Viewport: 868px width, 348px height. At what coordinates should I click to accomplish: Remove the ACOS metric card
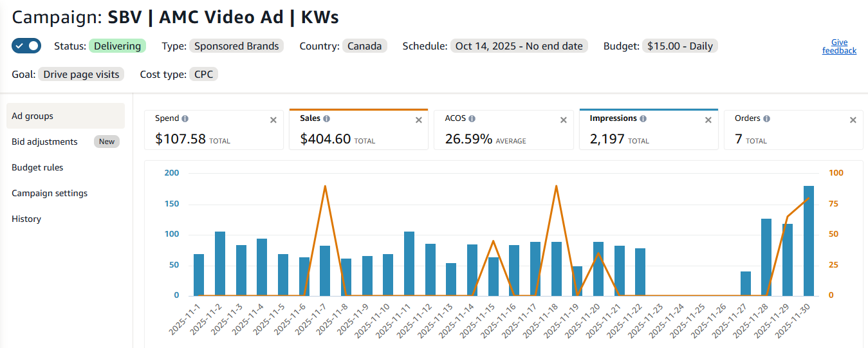564,120
